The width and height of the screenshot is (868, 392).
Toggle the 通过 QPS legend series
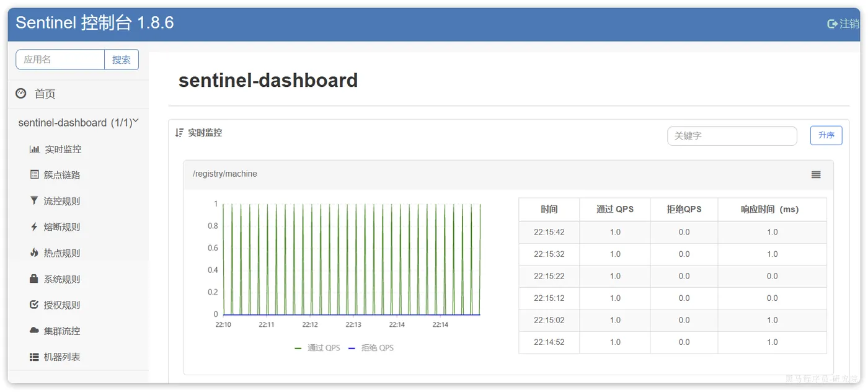tap(317, 348)
